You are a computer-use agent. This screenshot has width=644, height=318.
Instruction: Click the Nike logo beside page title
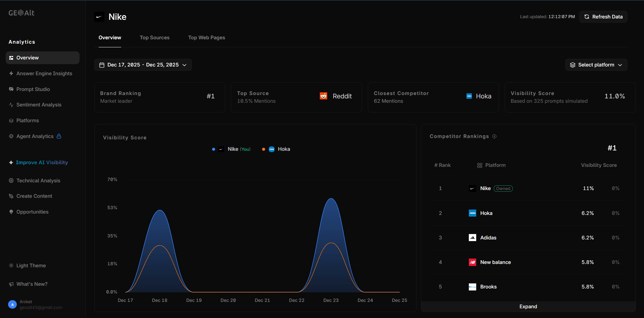point(99,17)
